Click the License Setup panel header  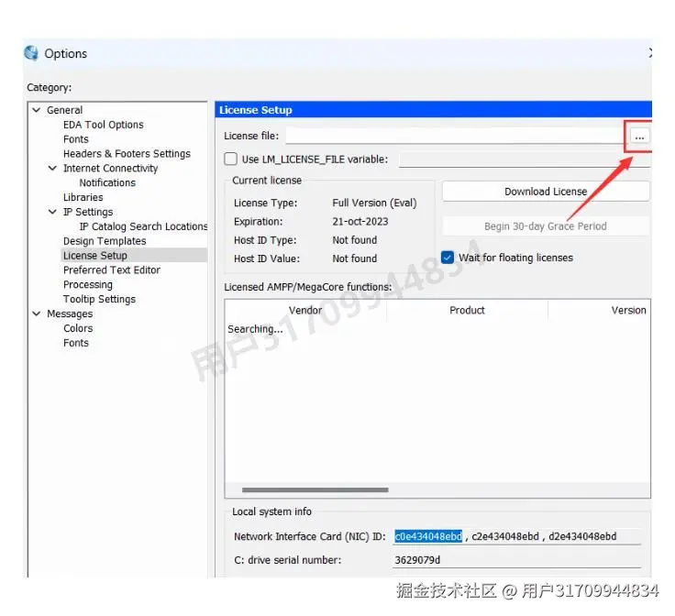click(x=433, y=110)
